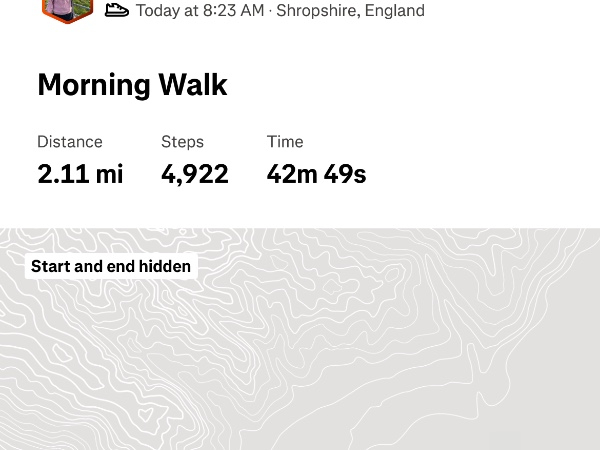Click the 42m minutes value

tap(292, 174)
